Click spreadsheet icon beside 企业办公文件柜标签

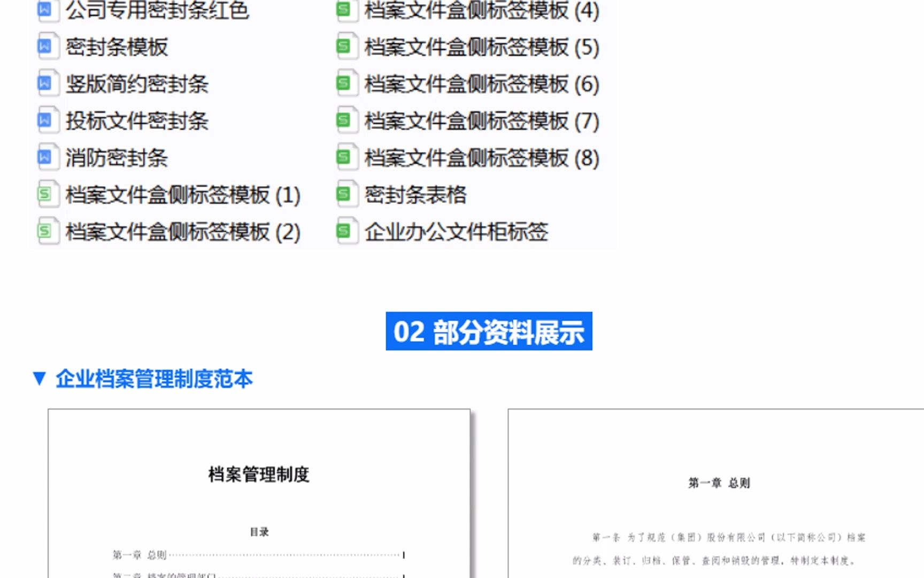coord(346,232)
